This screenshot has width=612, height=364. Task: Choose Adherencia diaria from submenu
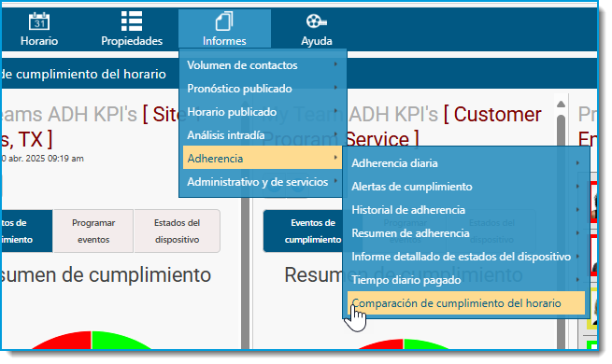(x=466, y=163)
